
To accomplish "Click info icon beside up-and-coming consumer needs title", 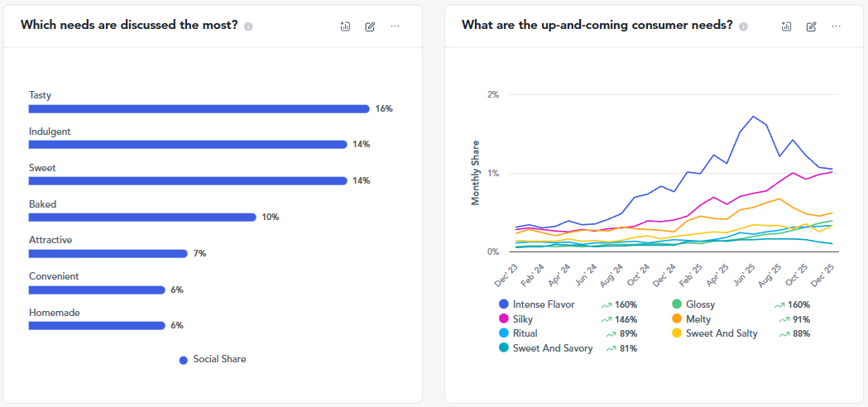I will 743,26.
